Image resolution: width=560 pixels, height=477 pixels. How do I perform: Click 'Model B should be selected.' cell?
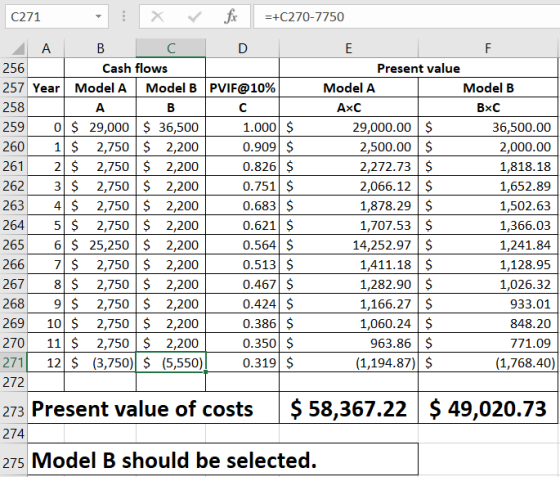pos(223,460)
